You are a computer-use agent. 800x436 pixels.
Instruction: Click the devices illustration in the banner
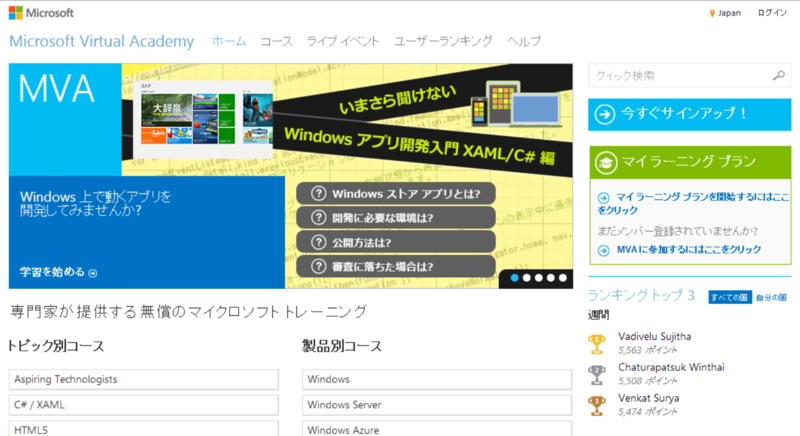(515, 104)
